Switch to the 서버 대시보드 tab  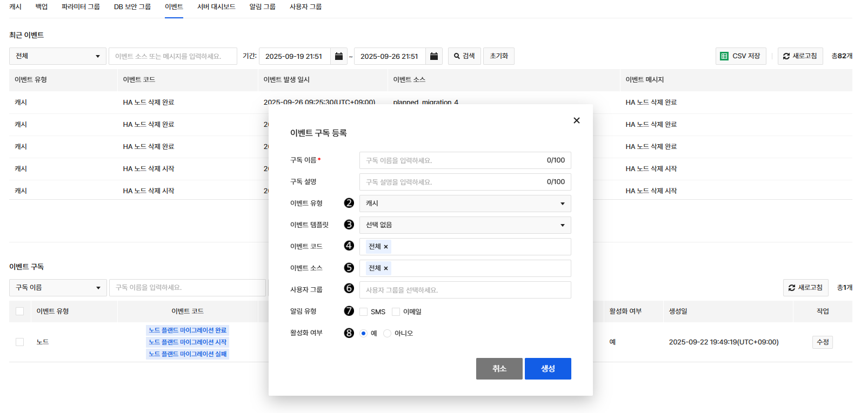[216, 7]
